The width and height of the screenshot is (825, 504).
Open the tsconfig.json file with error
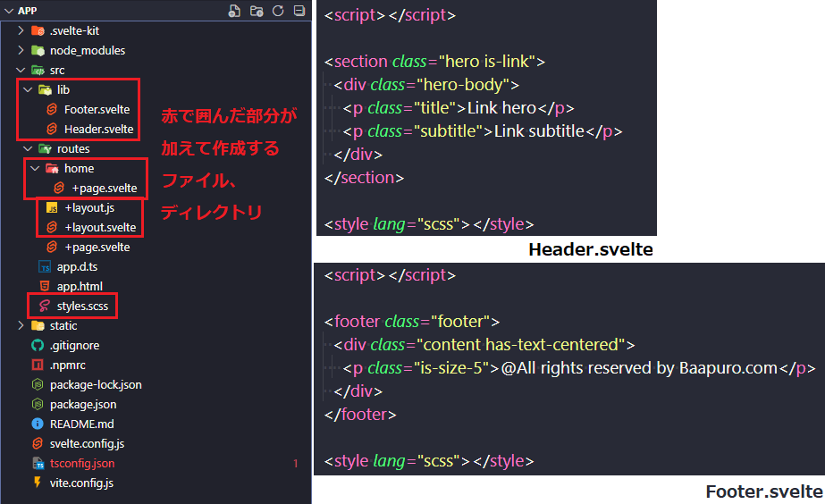82,464
